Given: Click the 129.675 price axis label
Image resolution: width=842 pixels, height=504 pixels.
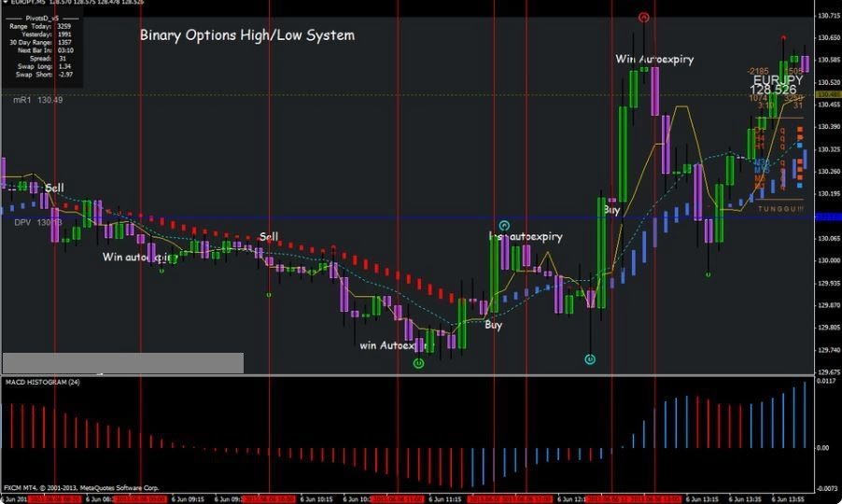Looking at the screenshot, I should [x=829, y=372].
